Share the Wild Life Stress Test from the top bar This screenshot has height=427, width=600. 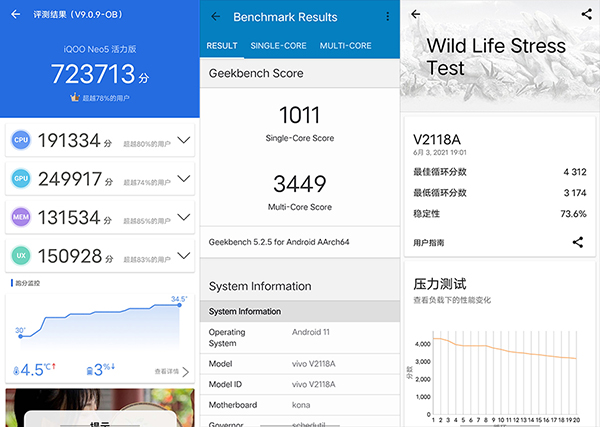586,14
